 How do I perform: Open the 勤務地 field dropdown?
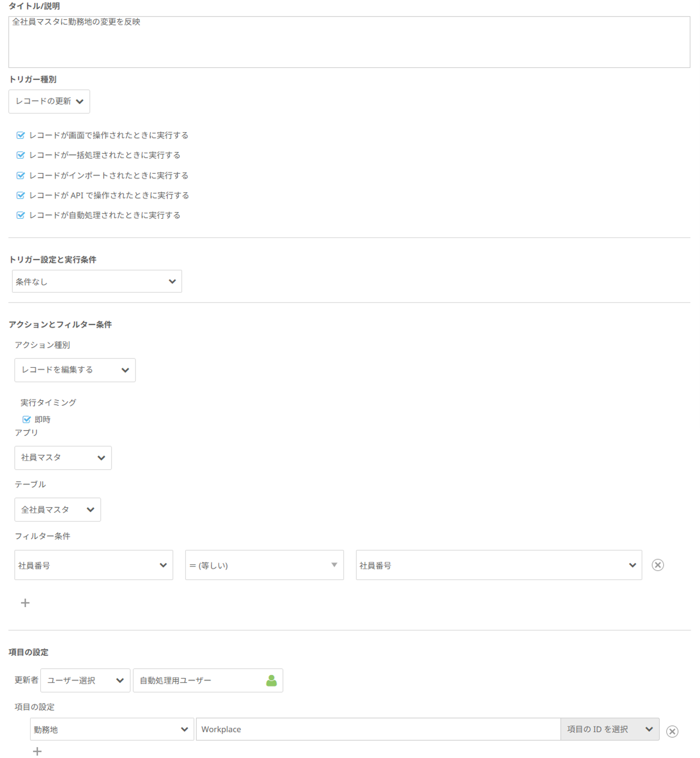(112, 729)
